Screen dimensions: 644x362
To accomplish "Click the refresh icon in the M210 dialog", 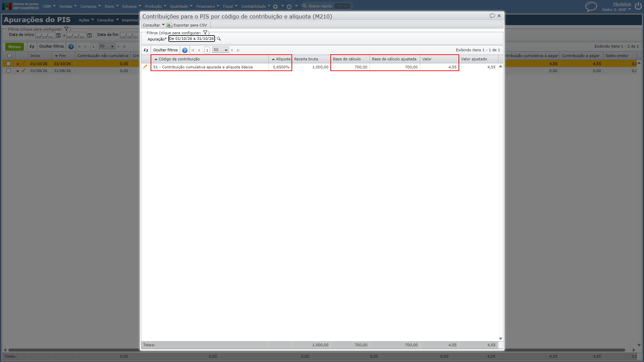I will coord(146,50).
